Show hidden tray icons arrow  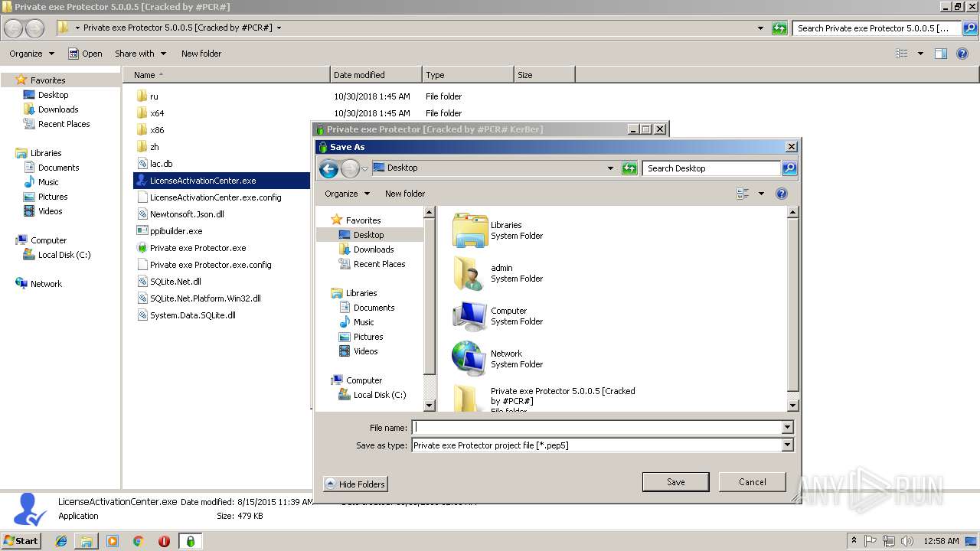[x=854, y=541]
